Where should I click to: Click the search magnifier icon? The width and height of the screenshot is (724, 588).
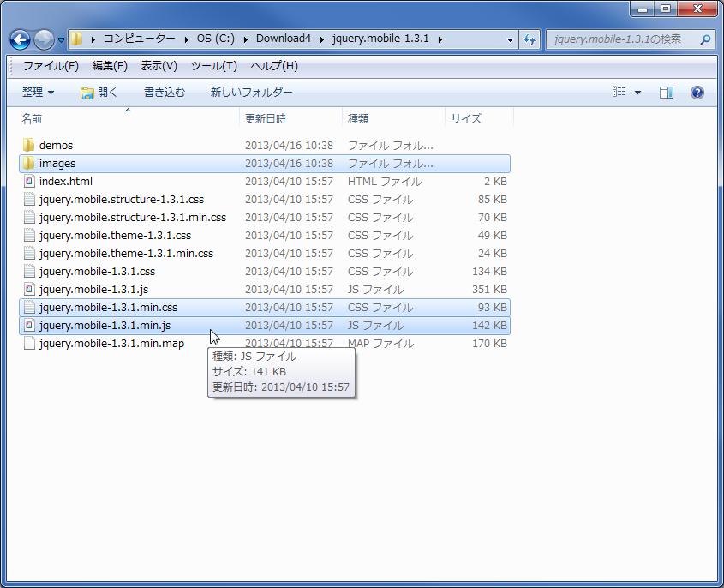click(705, 39)
